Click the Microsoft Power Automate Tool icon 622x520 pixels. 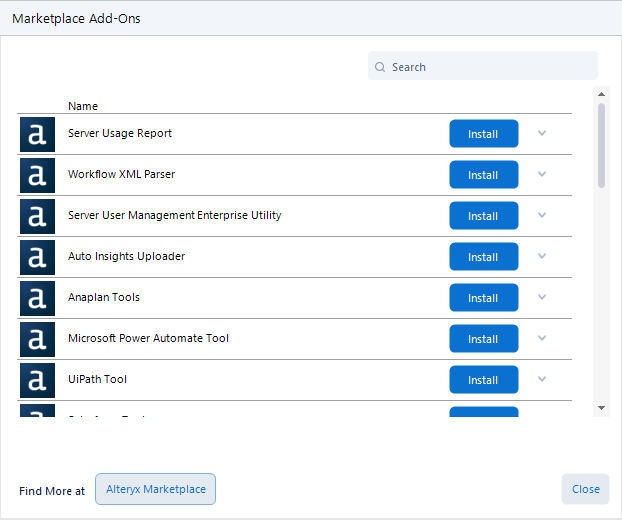click(37, 340)
